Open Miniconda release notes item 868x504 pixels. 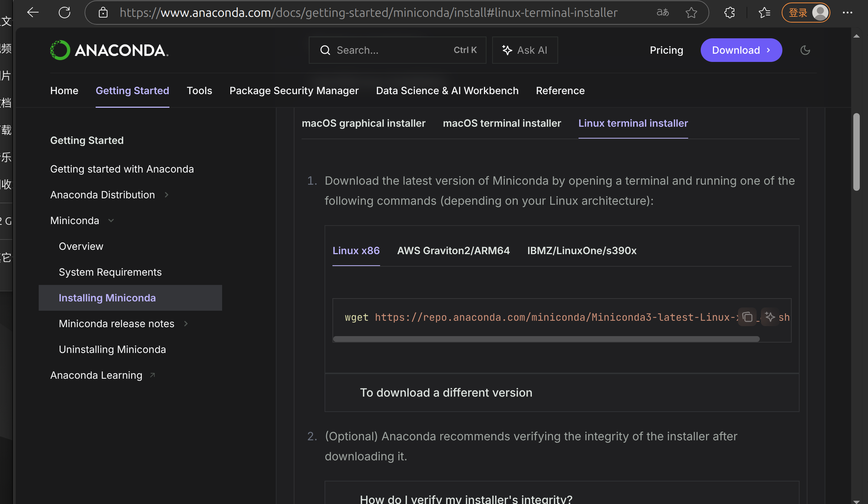click(116, 324)
